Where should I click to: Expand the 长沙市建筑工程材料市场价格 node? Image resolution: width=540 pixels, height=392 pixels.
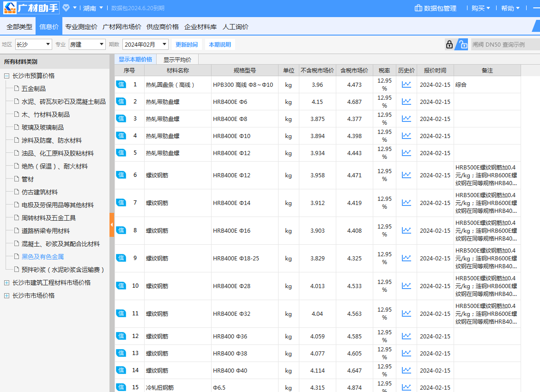pyautogui.click(x=6, y=283)
